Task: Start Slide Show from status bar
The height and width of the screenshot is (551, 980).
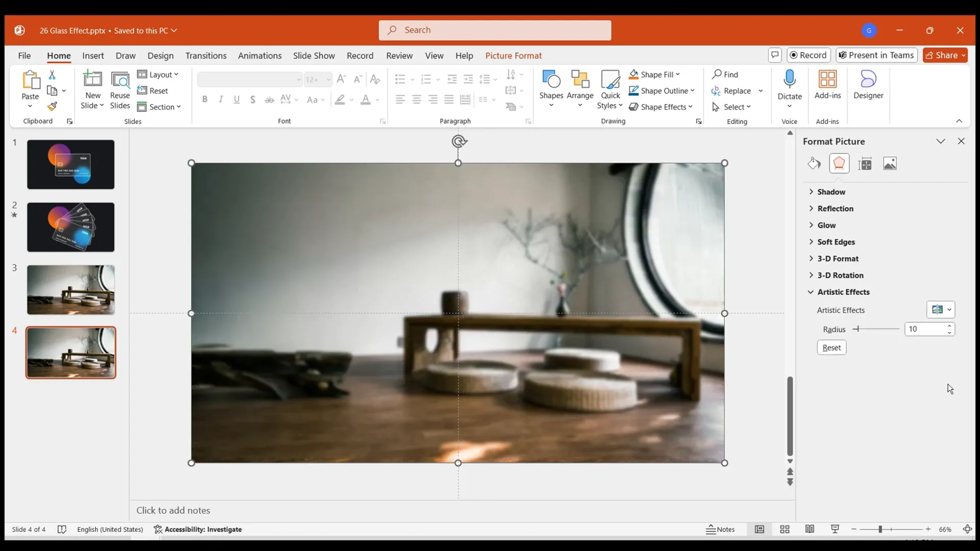Action: [835, 530]
